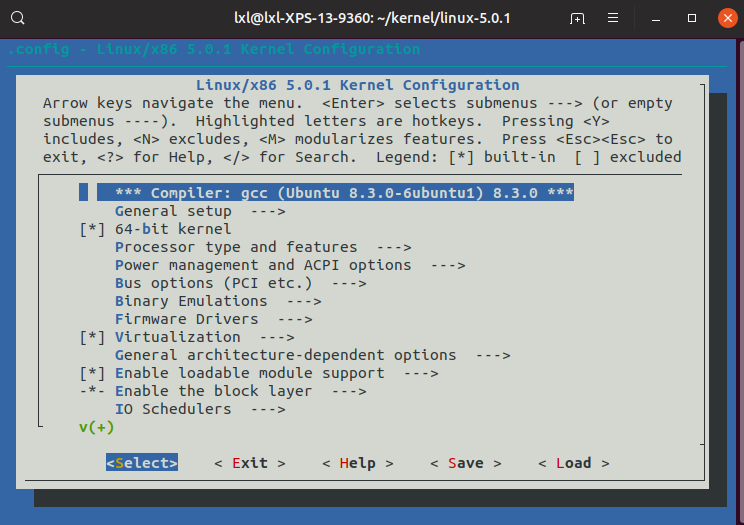This screenshot has height=525, width=744.
Task: Click the Save button
Action: tap(466, 463)
